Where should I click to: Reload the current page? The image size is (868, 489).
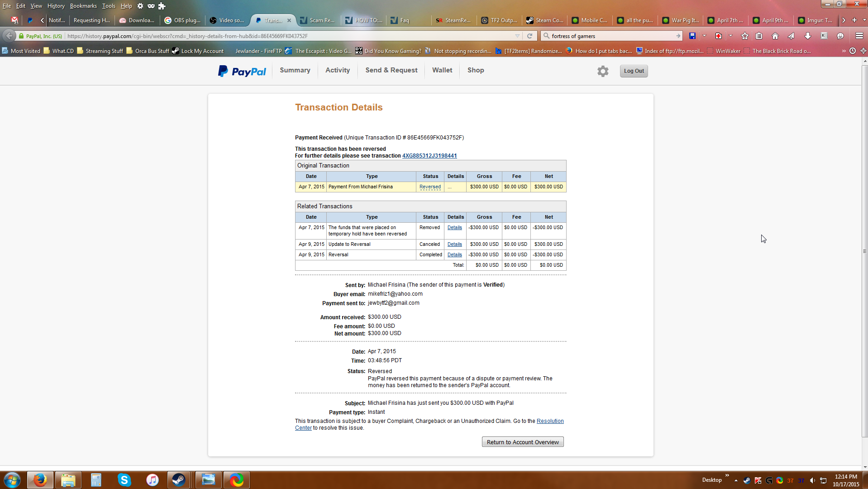coord(529,36)
